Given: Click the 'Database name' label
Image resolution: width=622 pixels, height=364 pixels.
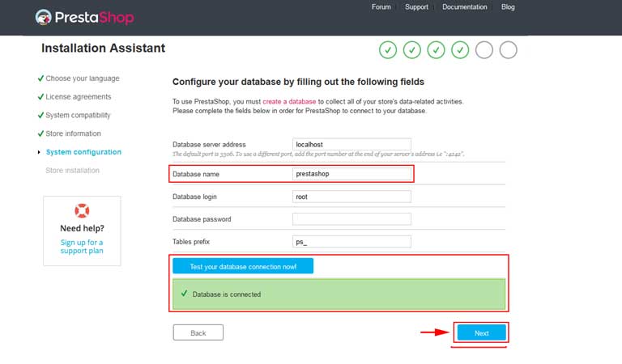Looking at the screenshot, I should pos(196,174).
